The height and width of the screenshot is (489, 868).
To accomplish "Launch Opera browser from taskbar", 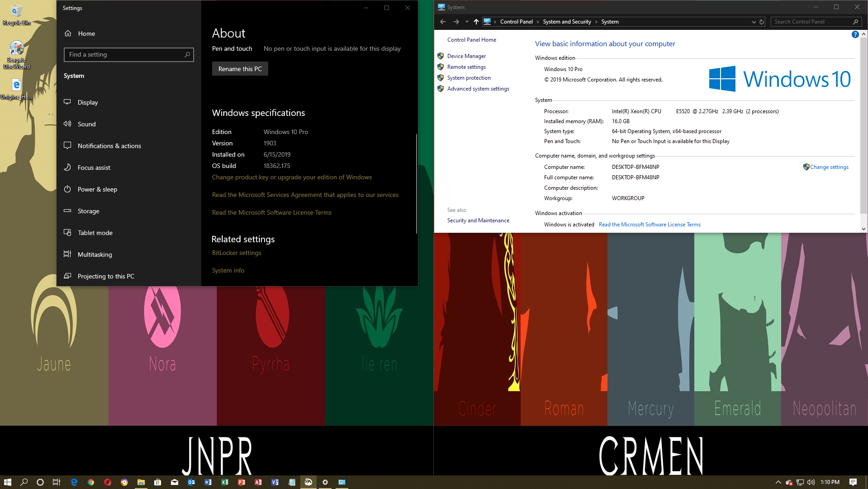I will (x=108, y=482).
